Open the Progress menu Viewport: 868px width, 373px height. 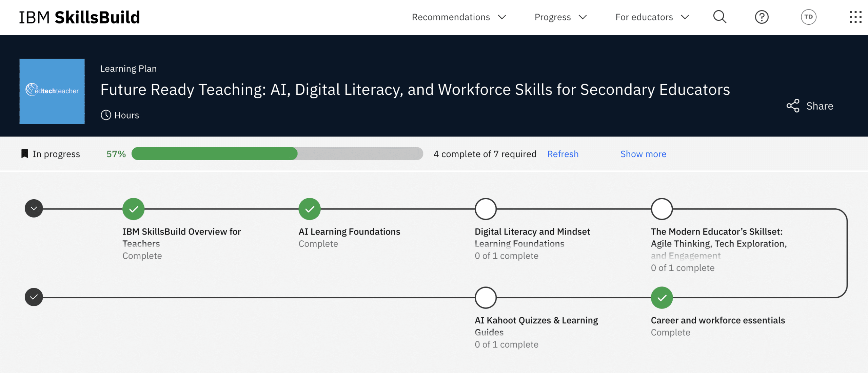point(553,17)
